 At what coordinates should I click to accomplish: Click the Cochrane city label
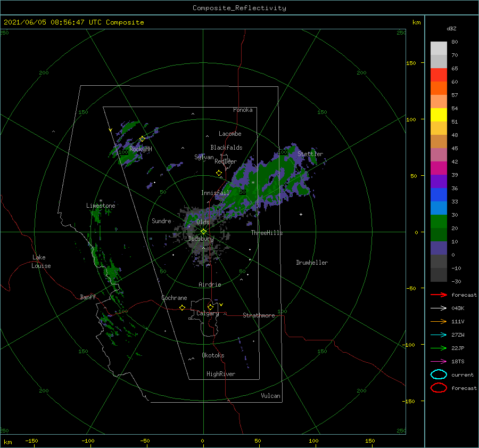click(174, 298)
